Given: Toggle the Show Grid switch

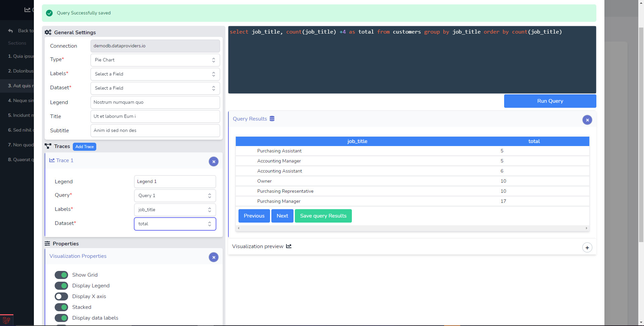Looking at the screenshot, I should point(61,275).
